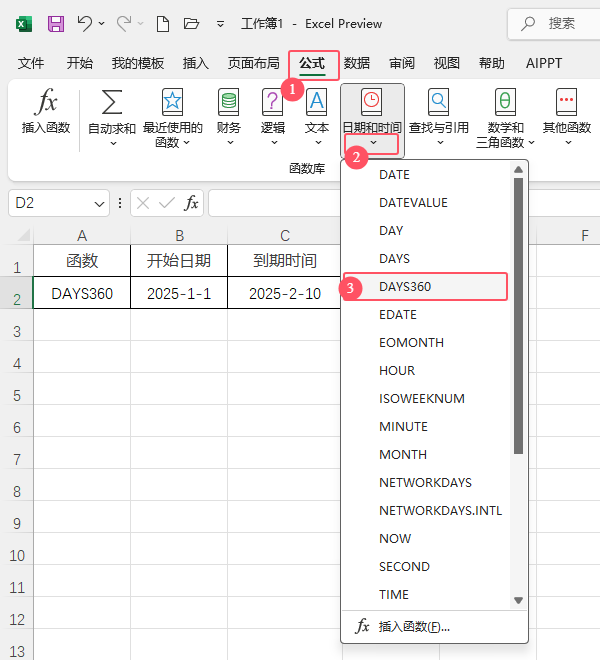The height and width of the screenshot is (660, 600).
Task: Open the AIPPT tab
Action: point(544,63)
